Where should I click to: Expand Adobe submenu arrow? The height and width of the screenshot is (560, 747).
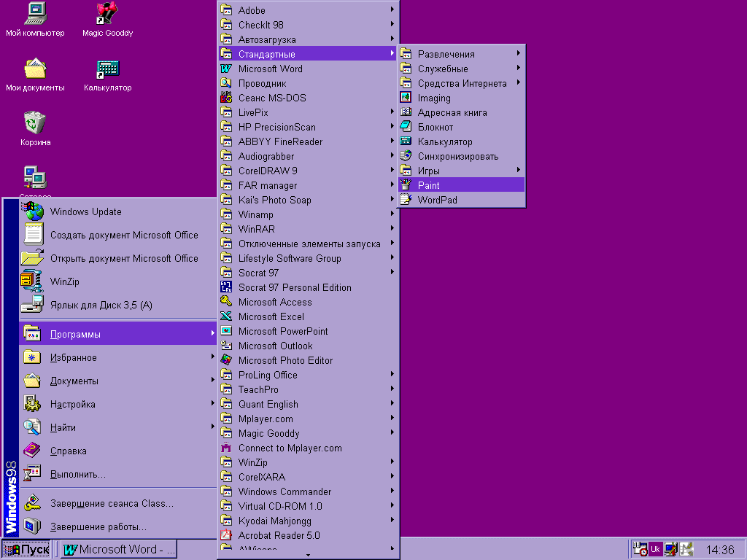click(x=392, y=9)
